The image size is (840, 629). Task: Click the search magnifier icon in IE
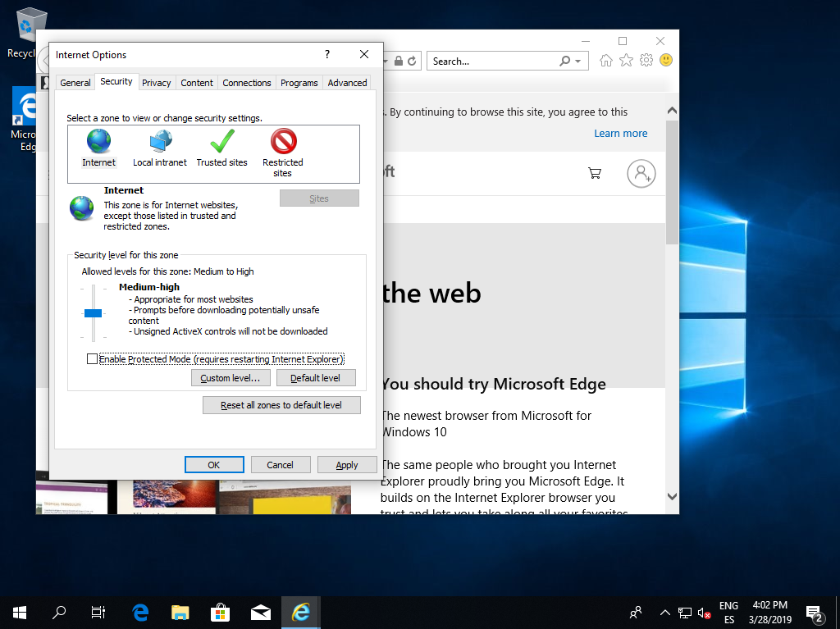[x=564, y=61]
